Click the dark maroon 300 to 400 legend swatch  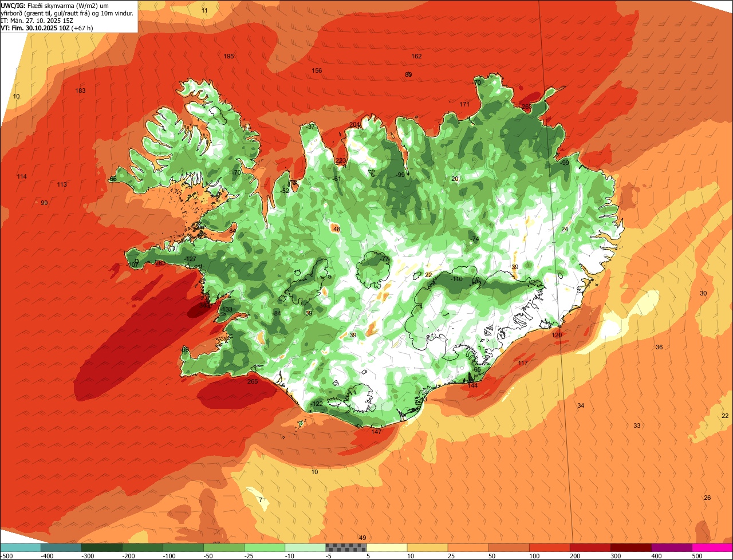pos(630,548)
